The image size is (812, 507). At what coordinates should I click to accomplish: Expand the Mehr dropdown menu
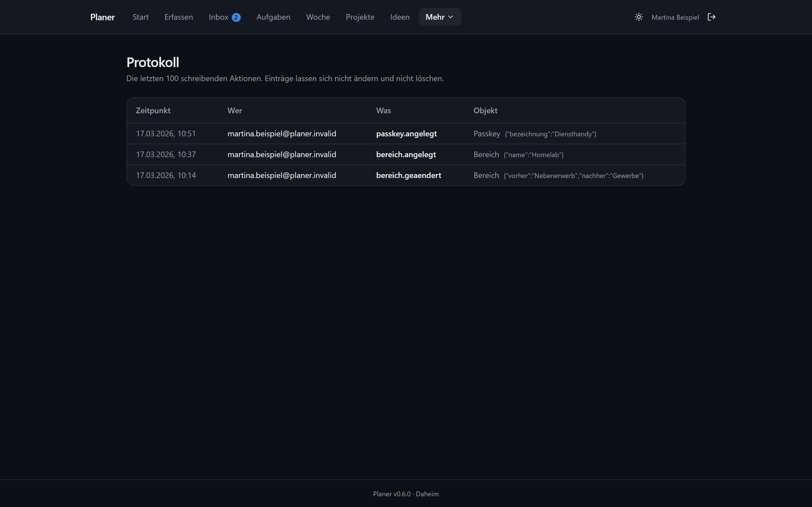(440, 17)
